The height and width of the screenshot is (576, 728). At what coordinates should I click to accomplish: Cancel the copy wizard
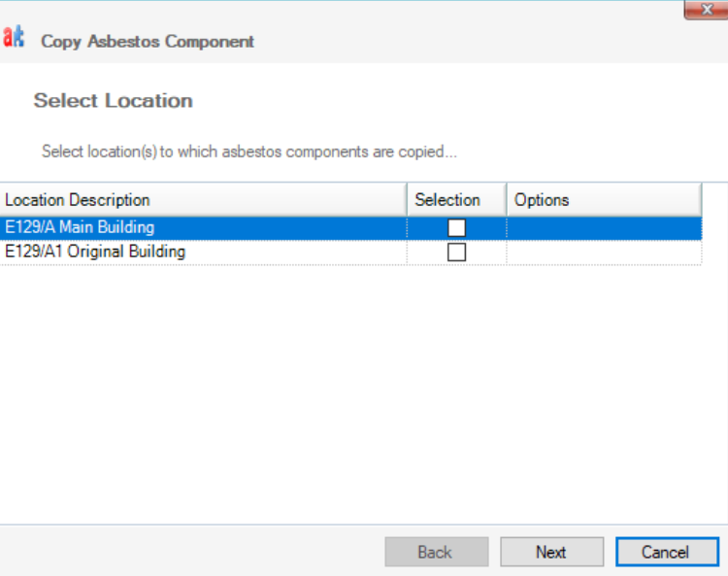click(665, 552)
